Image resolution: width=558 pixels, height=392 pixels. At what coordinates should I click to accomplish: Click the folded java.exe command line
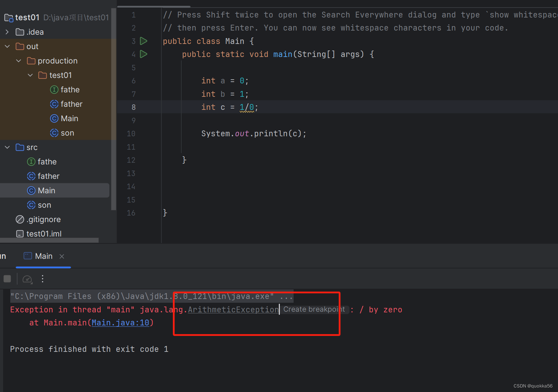151,296
